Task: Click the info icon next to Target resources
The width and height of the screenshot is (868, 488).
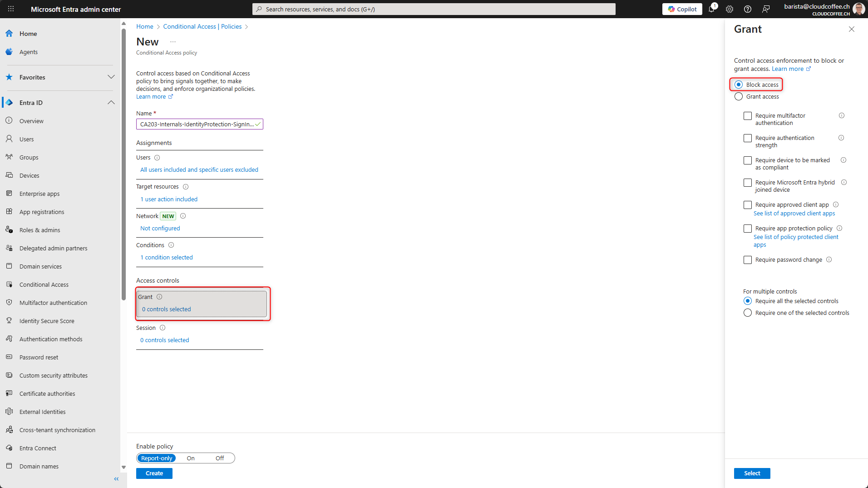Action: click(x=186, y=187)
